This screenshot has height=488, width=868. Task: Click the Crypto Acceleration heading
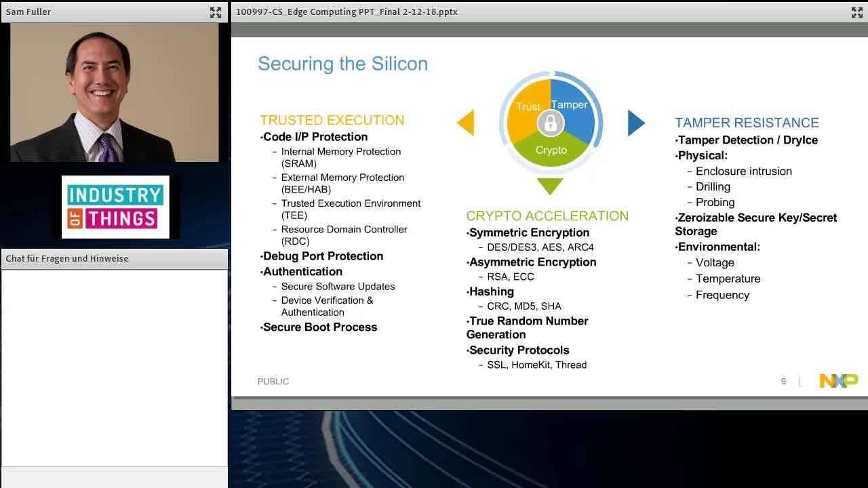click(x=547, y=216)
